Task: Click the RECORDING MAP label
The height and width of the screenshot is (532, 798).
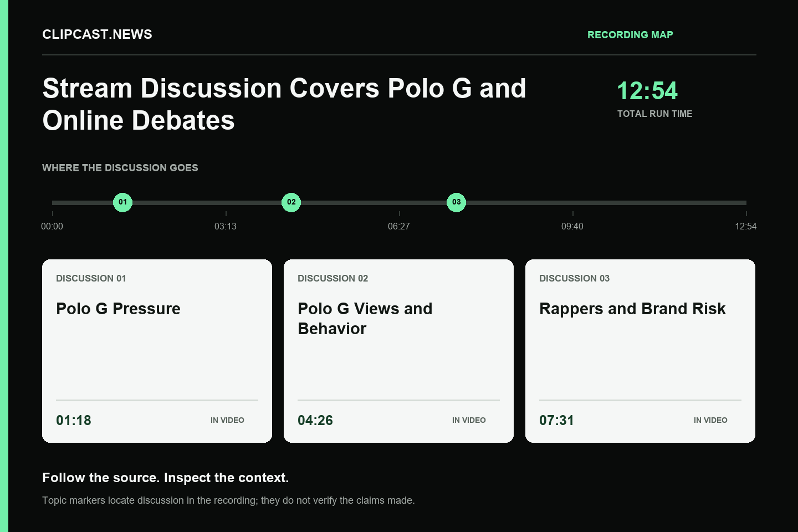Action: tap(630, 35)
